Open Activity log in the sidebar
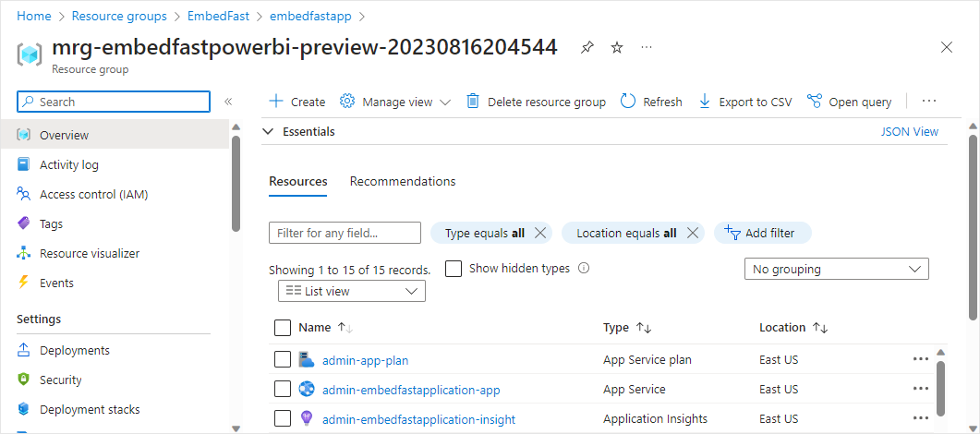Screen dimensions: 980x434 pyautogui.click(x=69, y=164)
